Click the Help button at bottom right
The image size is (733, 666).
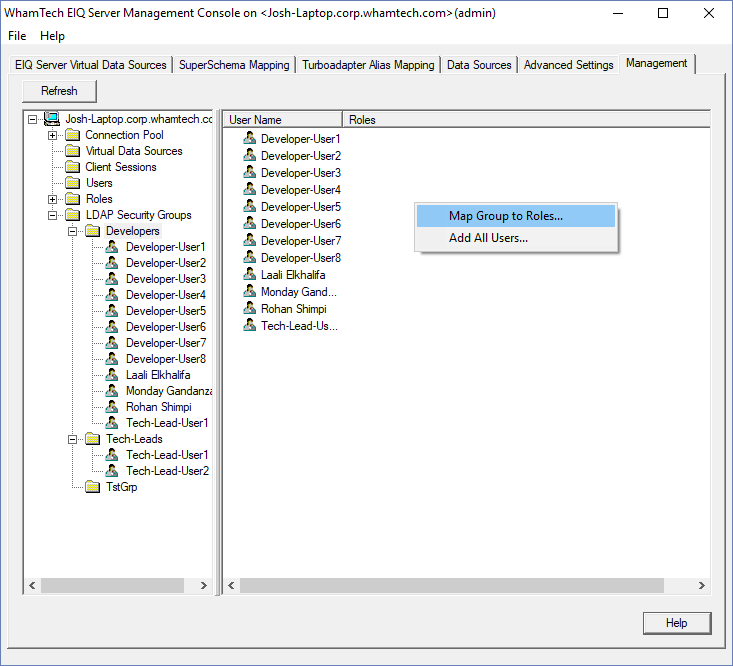point(676,623)
